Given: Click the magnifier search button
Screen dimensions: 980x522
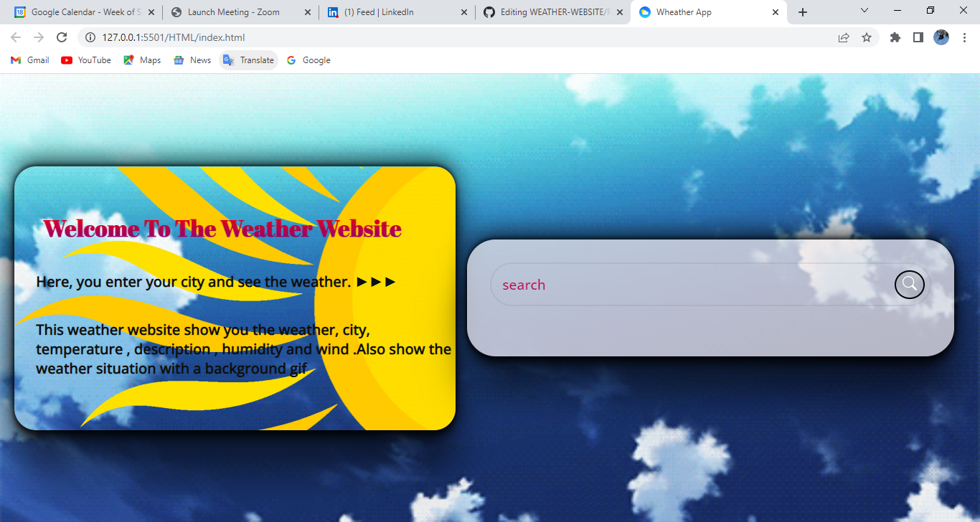Looking at the screenshot, I should click(x=909, y=285).
